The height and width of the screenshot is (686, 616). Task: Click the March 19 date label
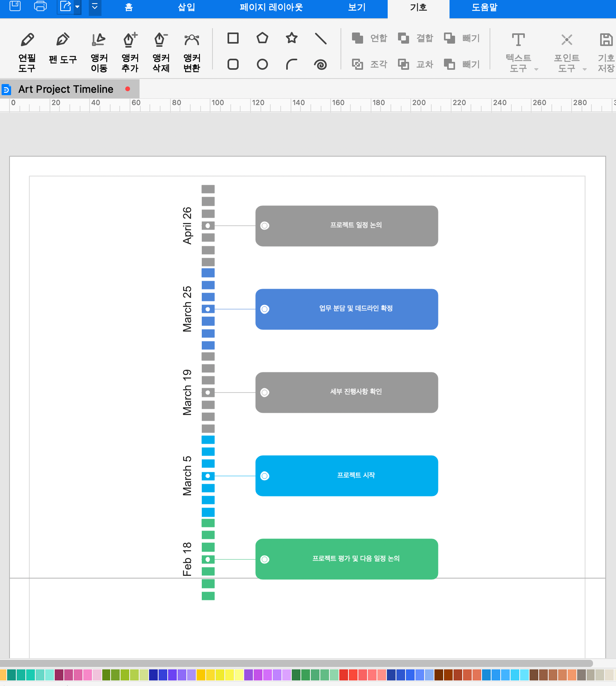187,392
